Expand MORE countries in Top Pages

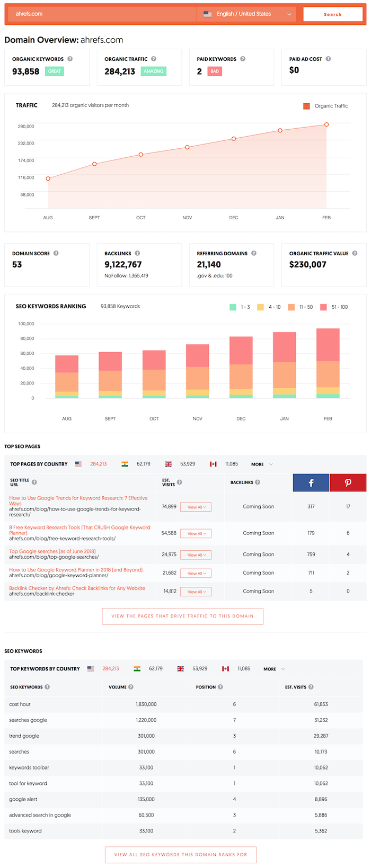tap(262, 464)
